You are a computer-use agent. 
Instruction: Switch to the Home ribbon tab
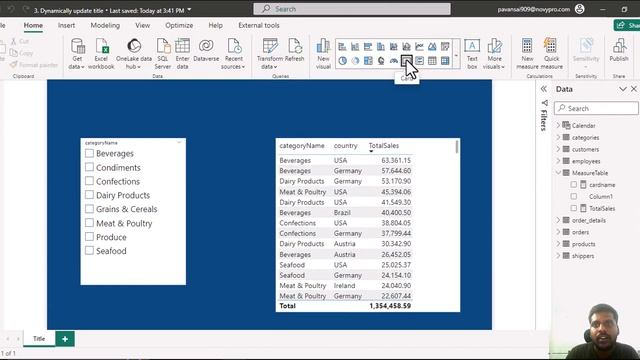click(x=33, y=25)
